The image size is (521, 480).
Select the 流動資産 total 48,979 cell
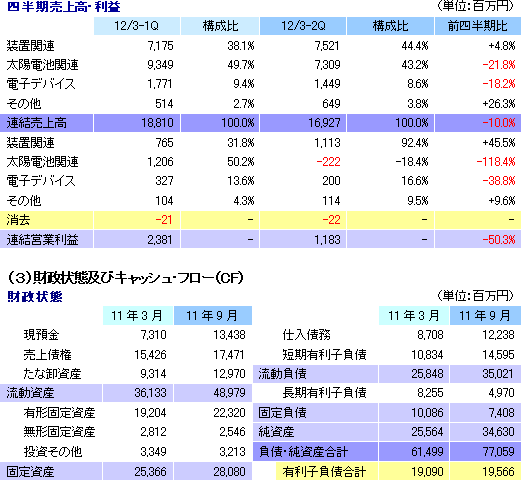point(213,393)
